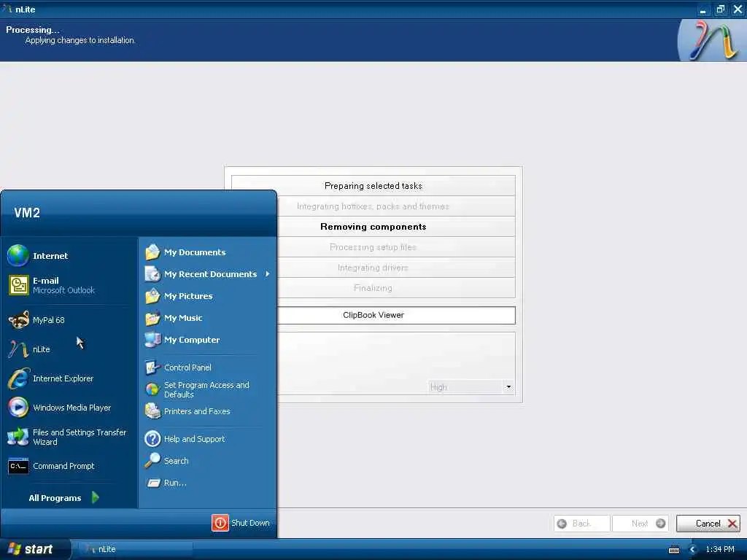Viewport: 747px width, 560px height.
Task: Open the Search magnifier icon
Action: point(152,461)
